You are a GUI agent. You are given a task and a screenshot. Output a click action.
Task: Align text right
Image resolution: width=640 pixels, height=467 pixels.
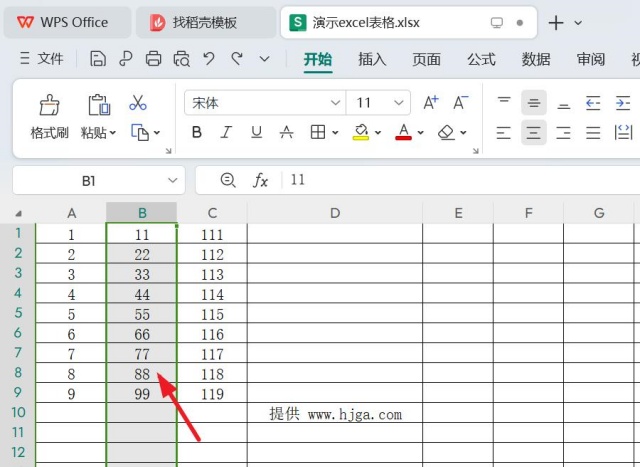coord(563,133)
